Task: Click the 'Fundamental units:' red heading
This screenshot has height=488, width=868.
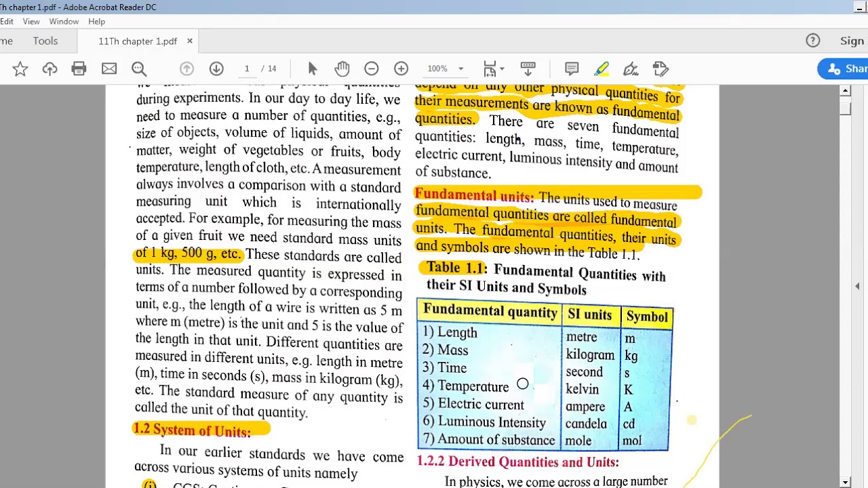Action: pyautogui.click(x=474, y=195)
